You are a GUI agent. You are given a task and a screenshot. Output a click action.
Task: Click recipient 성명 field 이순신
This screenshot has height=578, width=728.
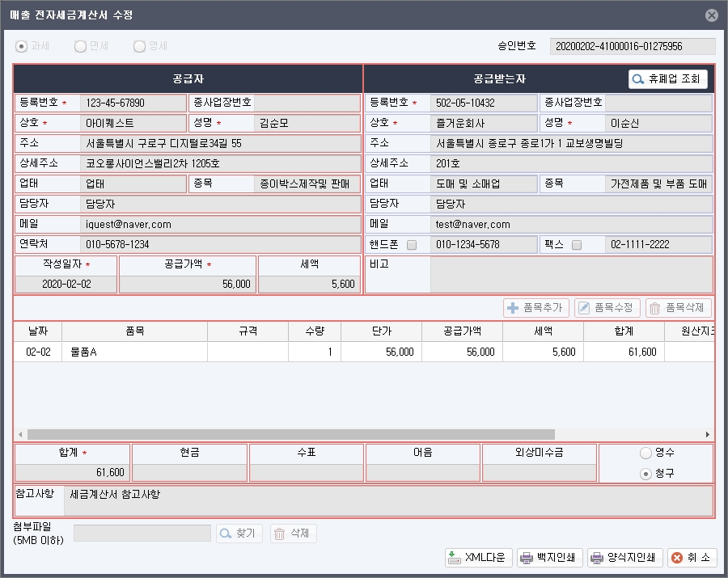pos(658,124)
